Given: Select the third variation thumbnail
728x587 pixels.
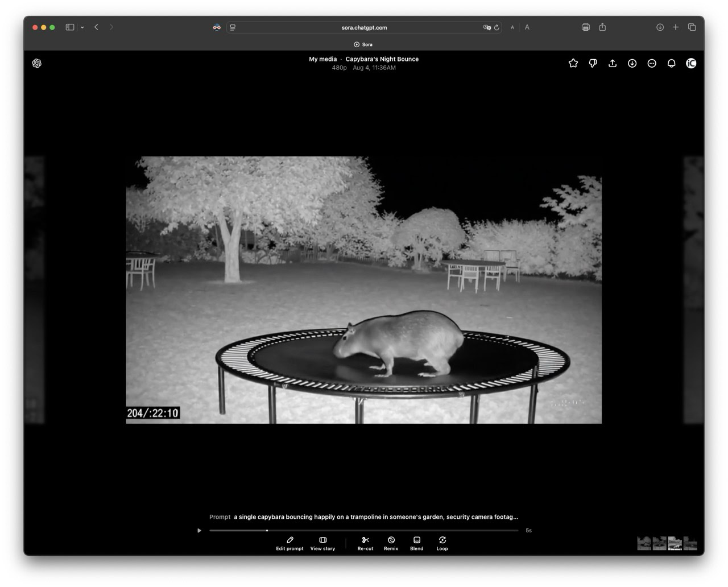Looking at the screenshot, I should [x=675, y=543].
